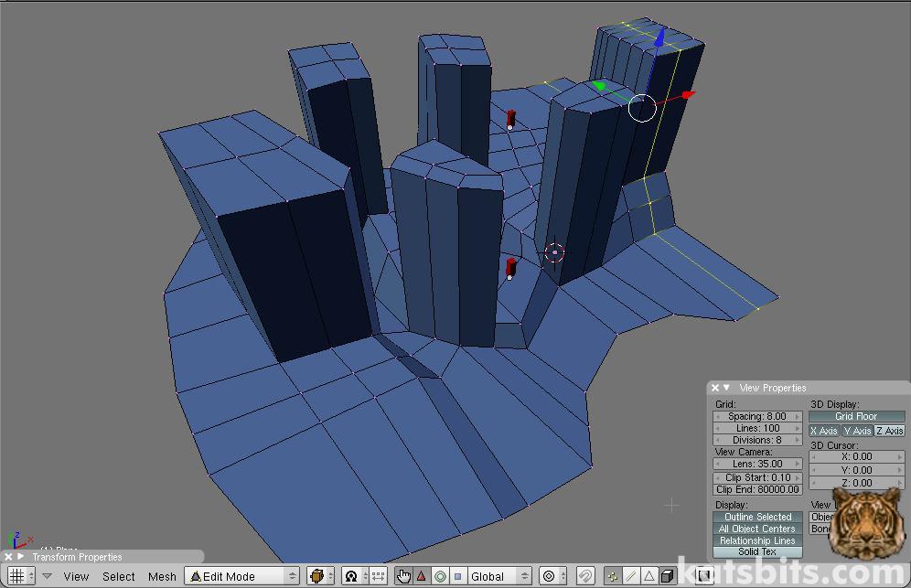Toggle Outline Selected option

pos(757,517)
